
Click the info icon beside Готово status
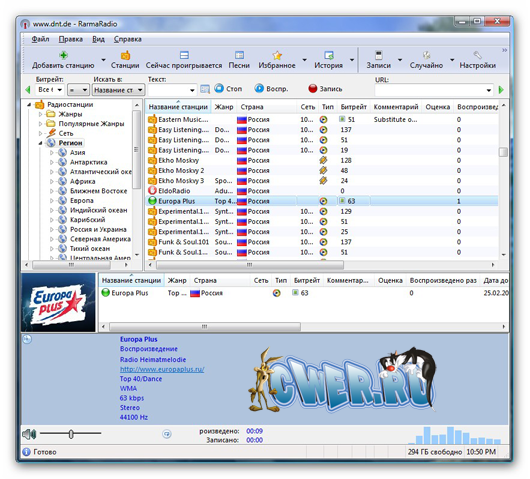[x=26, y=452]
